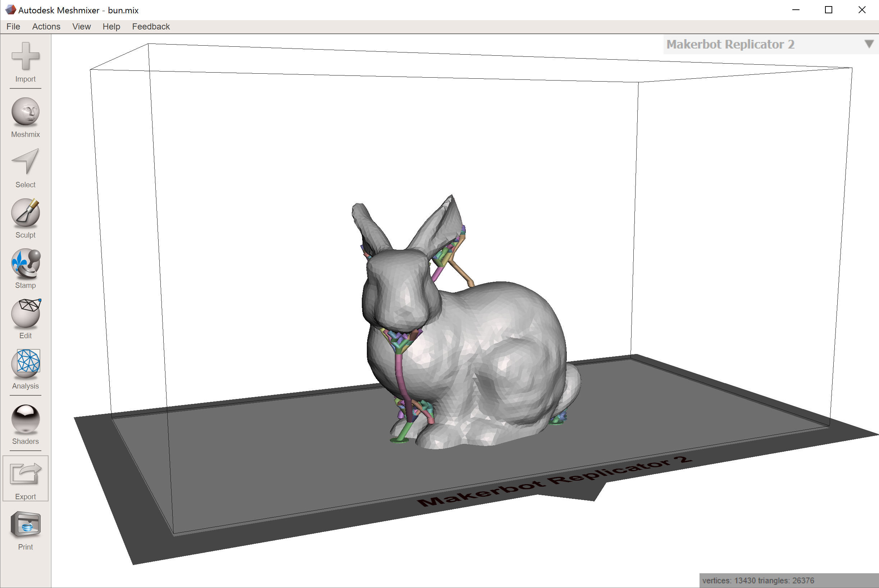
Task: Open the File menu
Action: point(13,27)
